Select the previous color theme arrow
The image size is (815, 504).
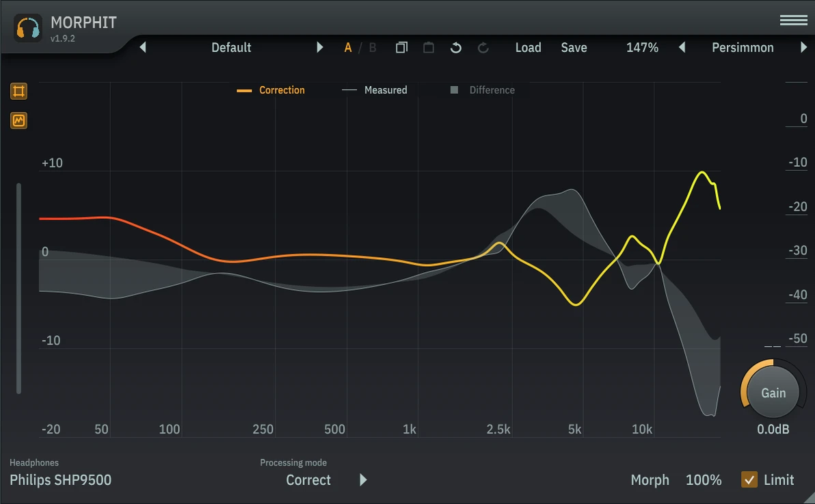[x=682, y=48]
